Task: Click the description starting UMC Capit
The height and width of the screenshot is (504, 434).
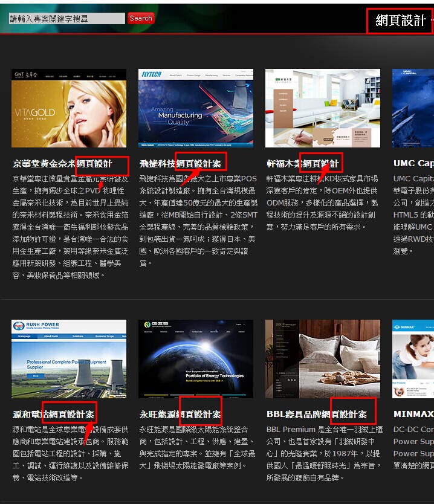Action: click(x=413, y=215)
